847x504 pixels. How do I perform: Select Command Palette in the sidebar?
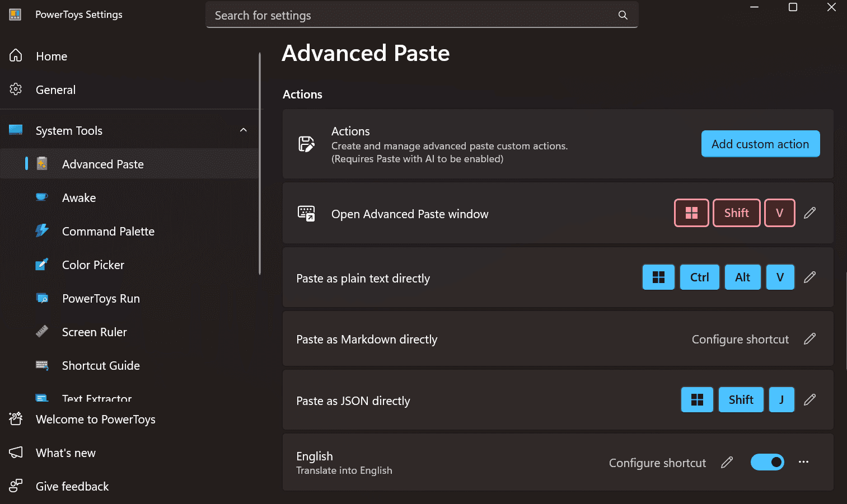[x=108, y=232]
